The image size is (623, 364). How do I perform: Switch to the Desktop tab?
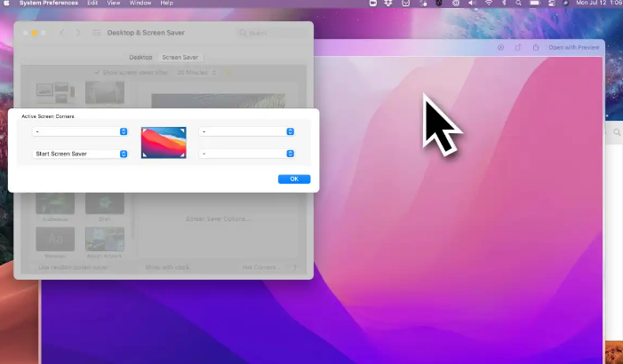pyautogui.click(x=140, y=57)
